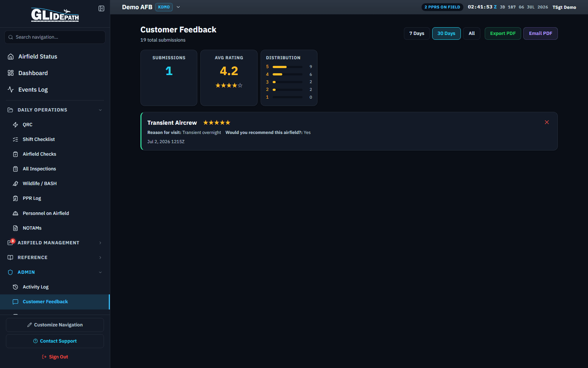This screenshot has height=368, width=588.
Task: Open the Demo AFB base selector dropdown
Action: [178, 7]
